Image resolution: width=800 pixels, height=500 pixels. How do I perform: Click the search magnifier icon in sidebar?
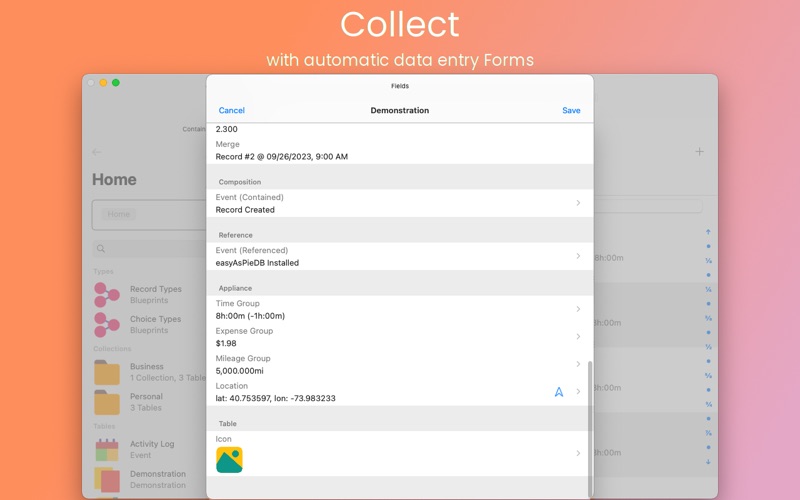tap(101, 248)
